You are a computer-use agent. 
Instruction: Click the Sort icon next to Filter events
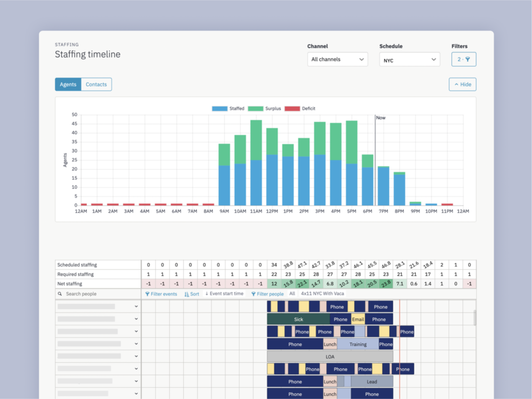[186, 294]
